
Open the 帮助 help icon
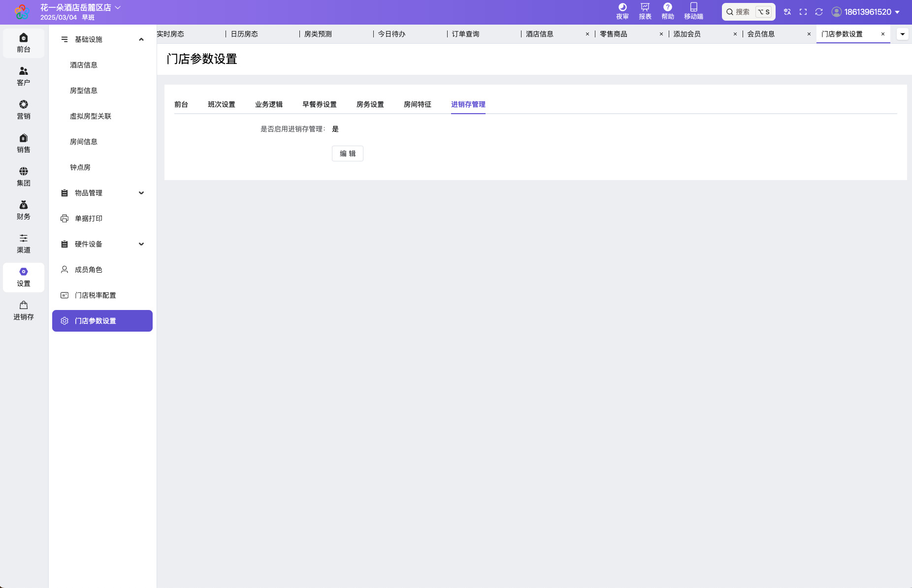667,11
